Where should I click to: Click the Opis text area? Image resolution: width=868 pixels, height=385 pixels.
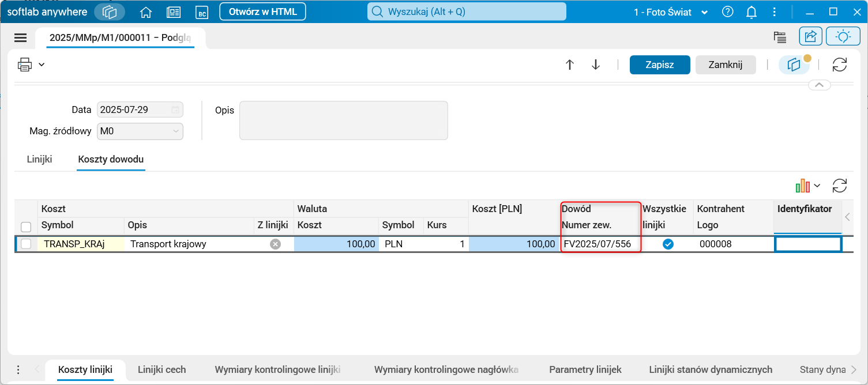pos(344,120)
